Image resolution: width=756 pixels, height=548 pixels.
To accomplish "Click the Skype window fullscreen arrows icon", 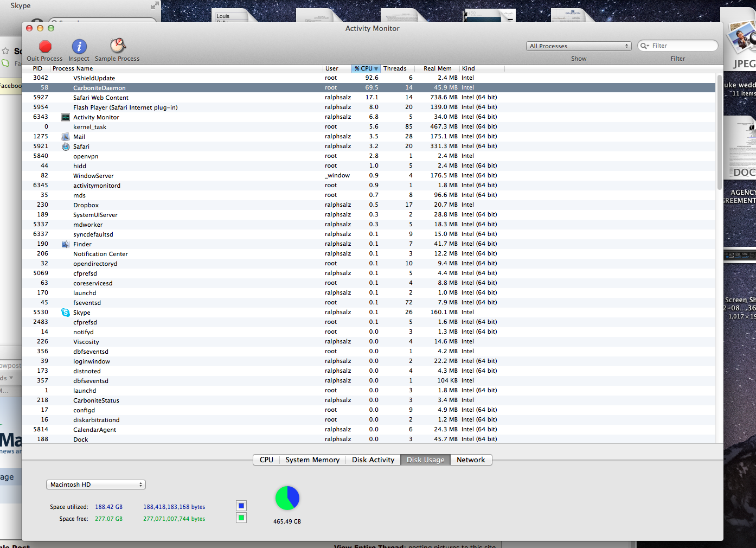I will click(x=155, y=5).
